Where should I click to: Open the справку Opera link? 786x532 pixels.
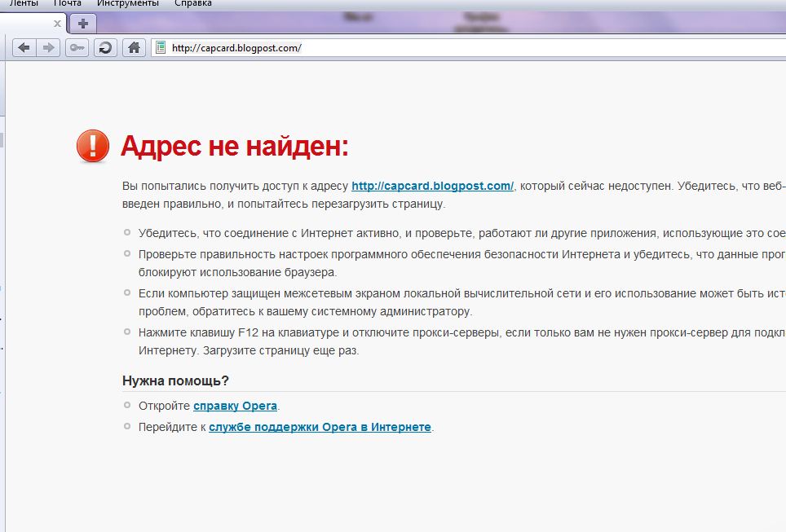[x=235, y=406]
